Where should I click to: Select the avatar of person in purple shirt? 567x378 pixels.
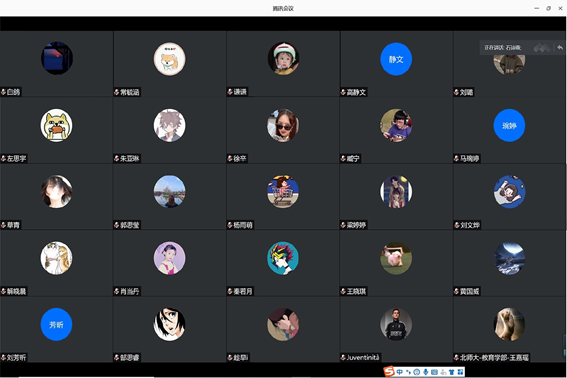(x=396, y=125)
